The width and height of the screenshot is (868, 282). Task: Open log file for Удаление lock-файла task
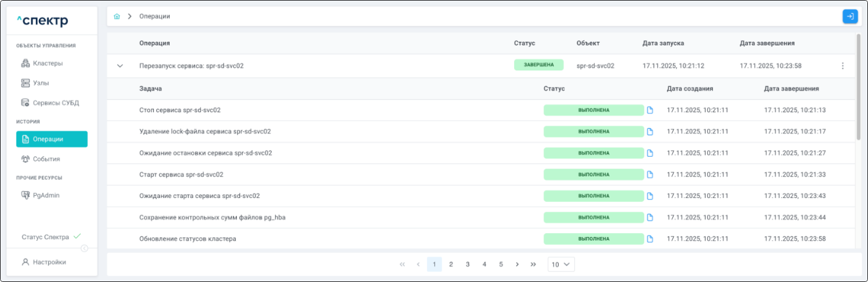point(650,131)
